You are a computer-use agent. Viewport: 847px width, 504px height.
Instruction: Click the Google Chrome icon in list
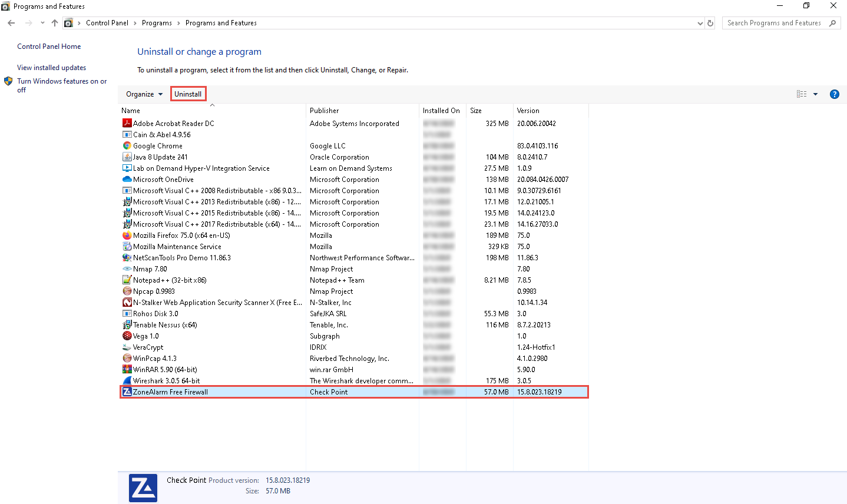[127, 145]
